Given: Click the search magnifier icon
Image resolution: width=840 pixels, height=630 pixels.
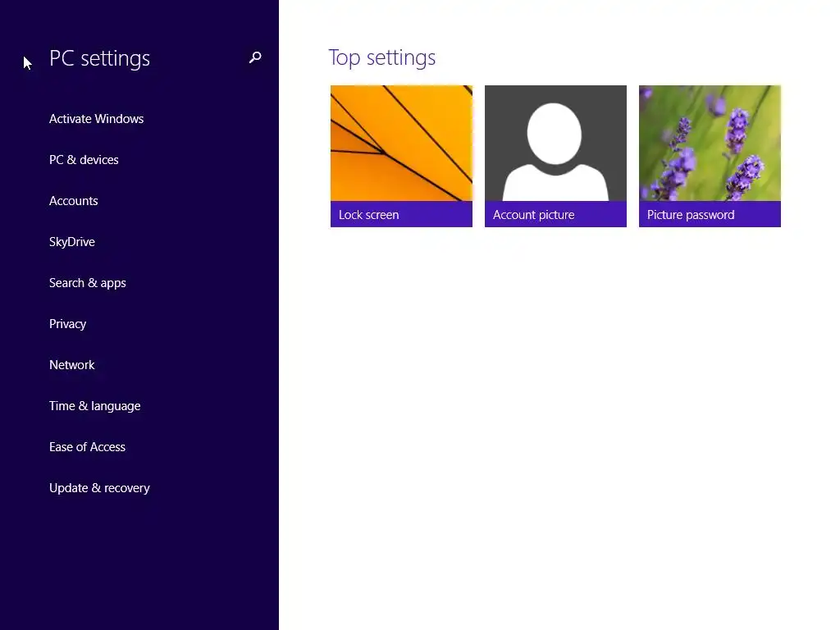Looking at the screenshot, I should (x=255, y=57).
